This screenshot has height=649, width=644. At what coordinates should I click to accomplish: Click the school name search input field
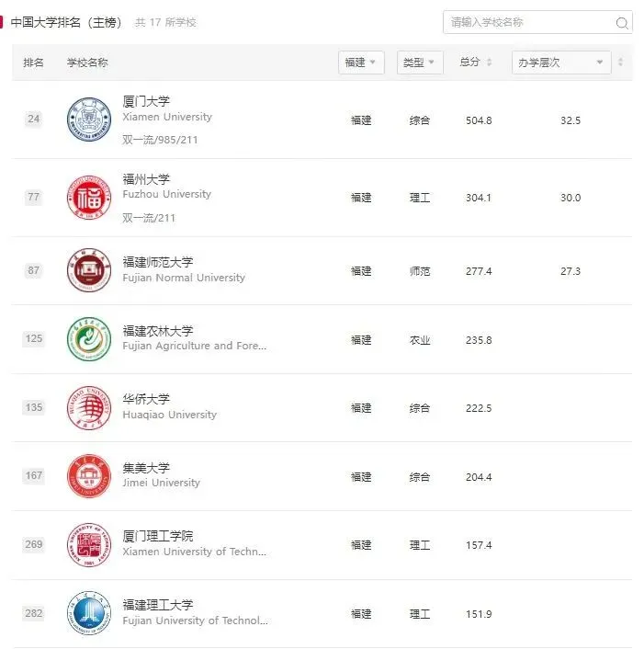pos(528,23)
